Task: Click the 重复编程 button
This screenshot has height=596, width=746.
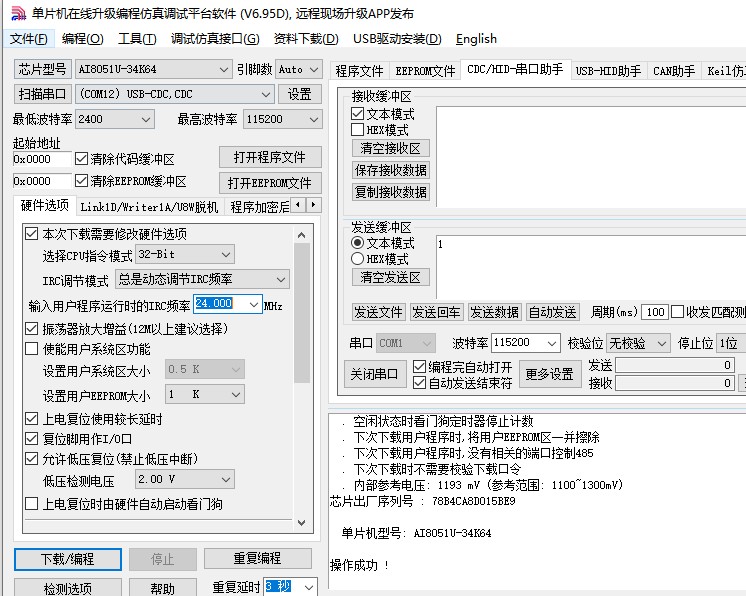Action: 258,558
